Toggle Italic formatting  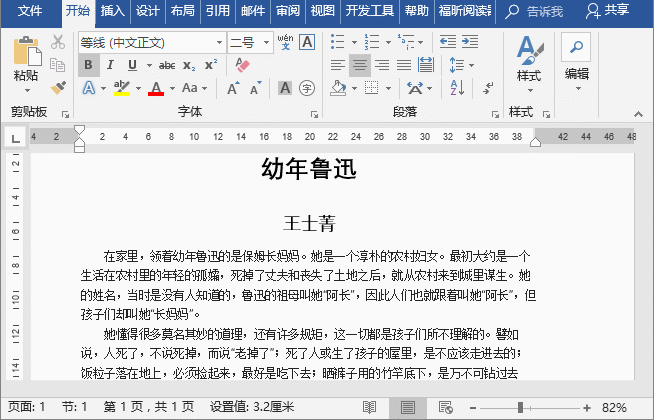pos(112,65)
